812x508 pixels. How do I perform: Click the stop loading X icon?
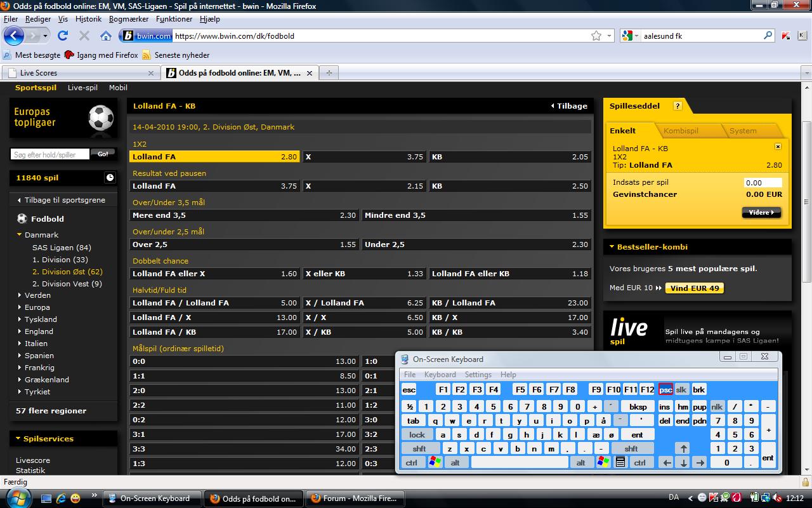84,36
